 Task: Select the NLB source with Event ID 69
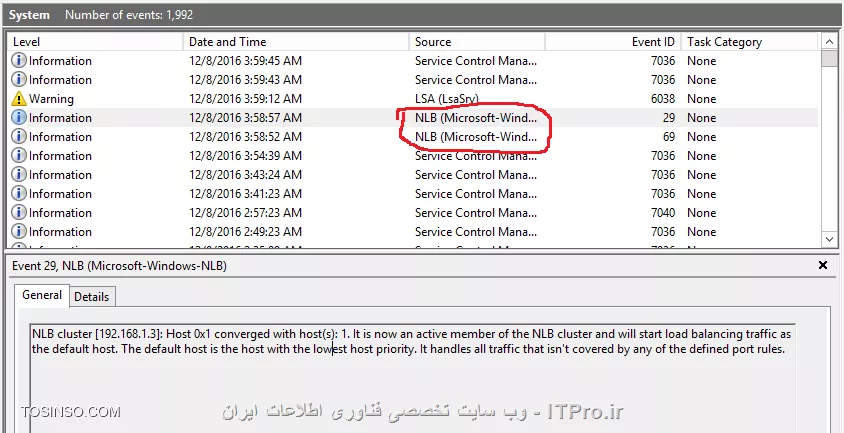[476, 137]
